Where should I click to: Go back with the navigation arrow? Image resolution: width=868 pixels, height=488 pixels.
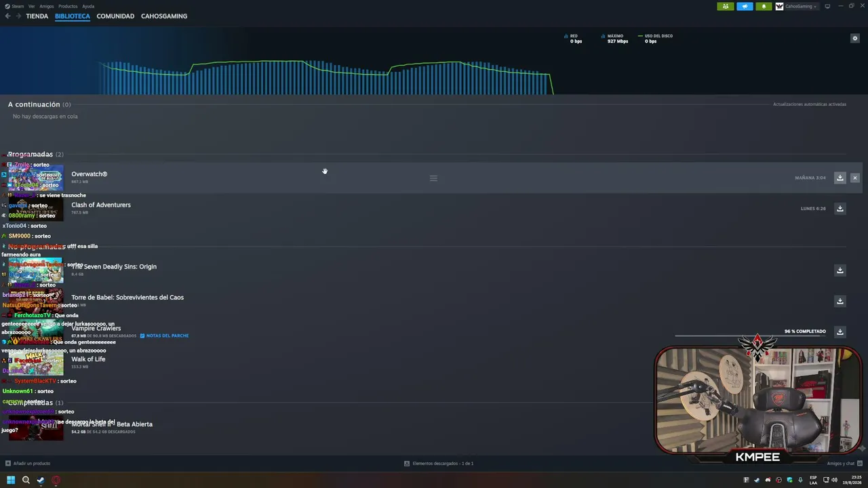pyautogui.click(x=8, y=16)
